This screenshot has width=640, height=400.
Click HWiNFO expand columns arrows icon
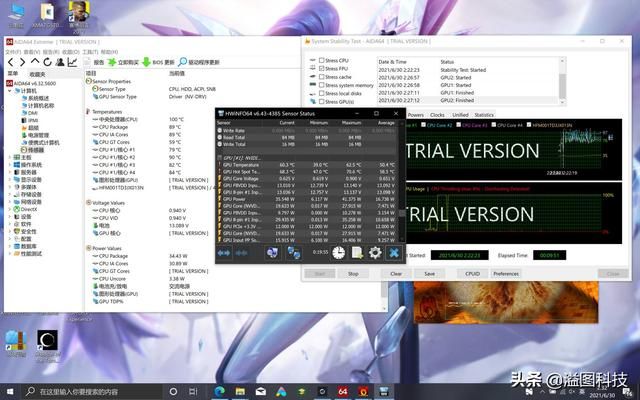224,253
